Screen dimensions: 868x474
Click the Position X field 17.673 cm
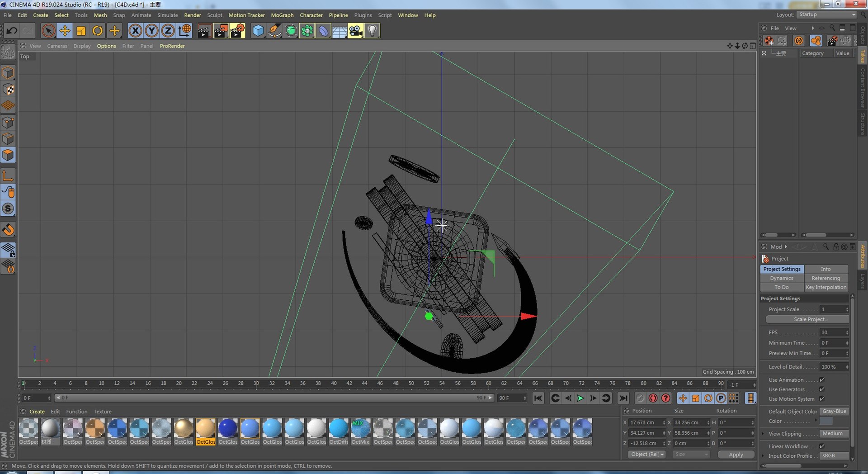click(x=647, y=422)
